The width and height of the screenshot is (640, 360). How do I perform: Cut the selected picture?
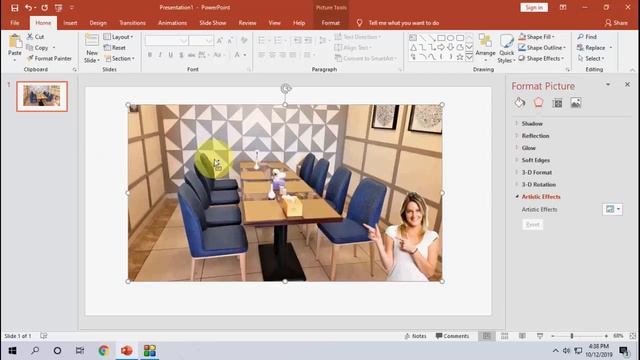(36, 37)
